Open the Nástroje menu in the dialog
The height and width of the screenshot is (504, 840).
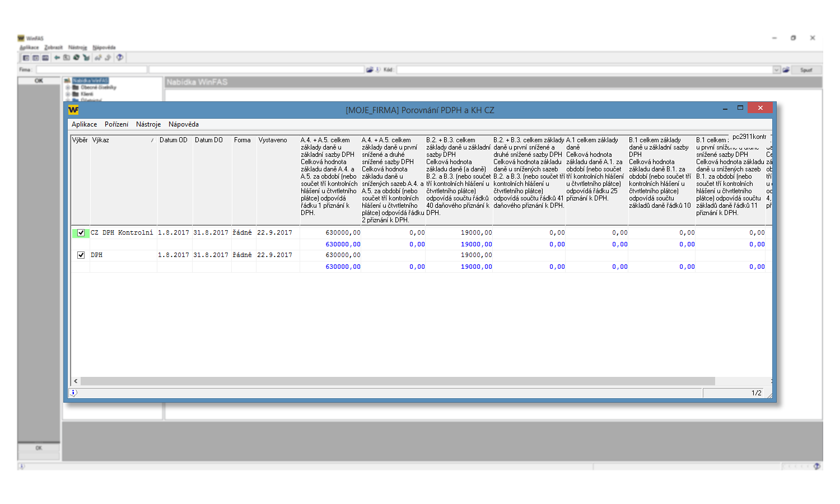tap(148, 124)
